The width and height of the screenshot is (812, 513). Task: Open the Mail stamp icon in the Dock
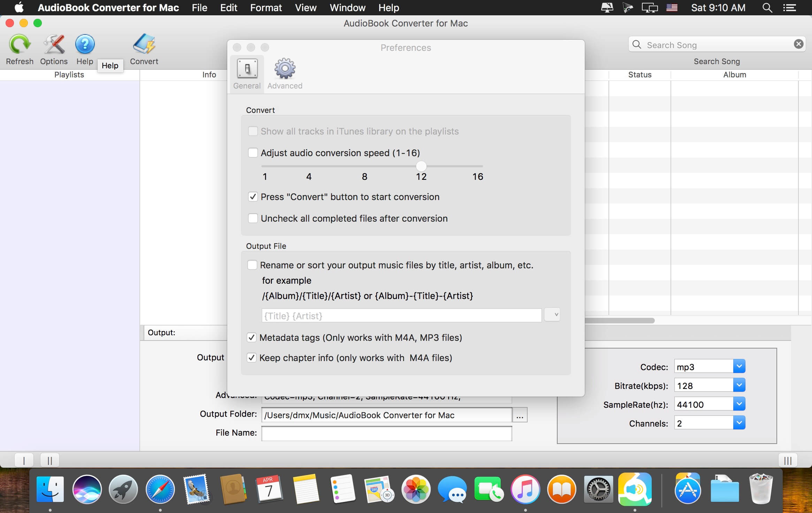point(197,489)
